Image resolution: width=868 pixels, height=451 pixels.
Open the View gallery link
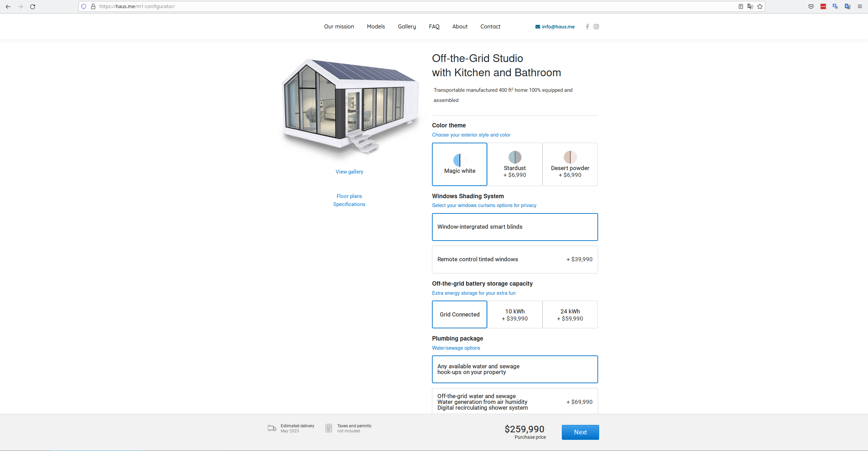[349, 171]
